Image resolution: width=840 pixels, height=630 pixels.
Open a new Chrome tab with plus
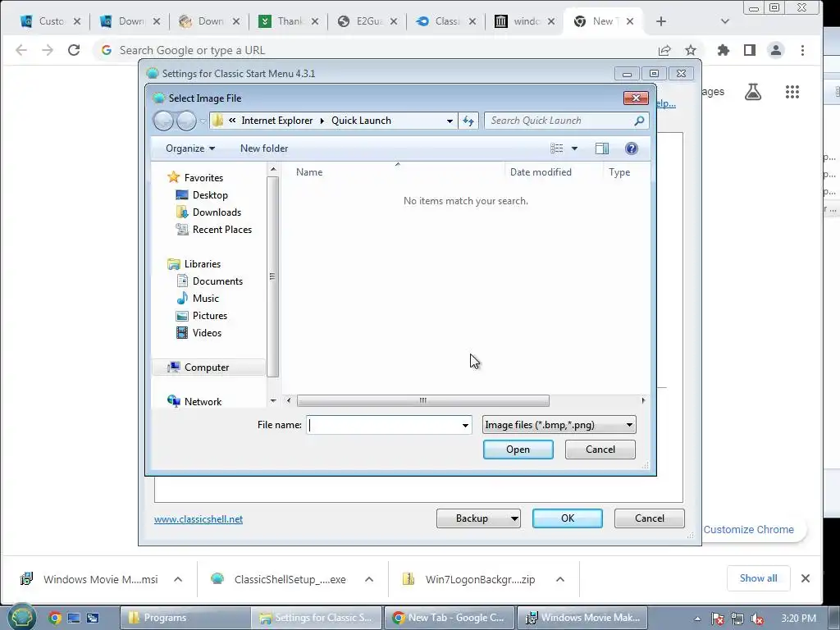[x=661, y=21]
